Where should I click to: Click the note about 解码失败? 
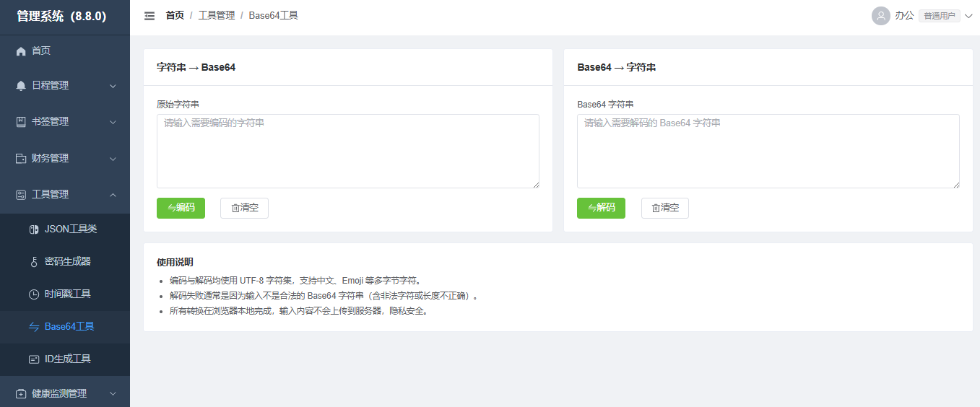[324, 296]
